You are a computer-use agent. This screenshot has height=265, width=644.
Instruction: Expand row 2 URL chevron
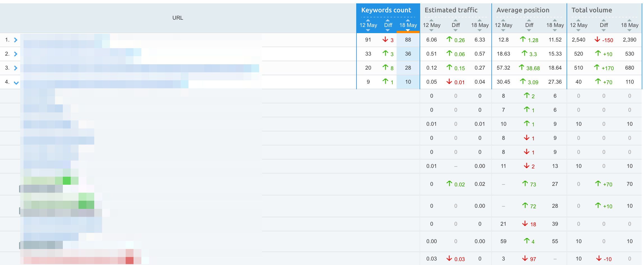(16, 54)
